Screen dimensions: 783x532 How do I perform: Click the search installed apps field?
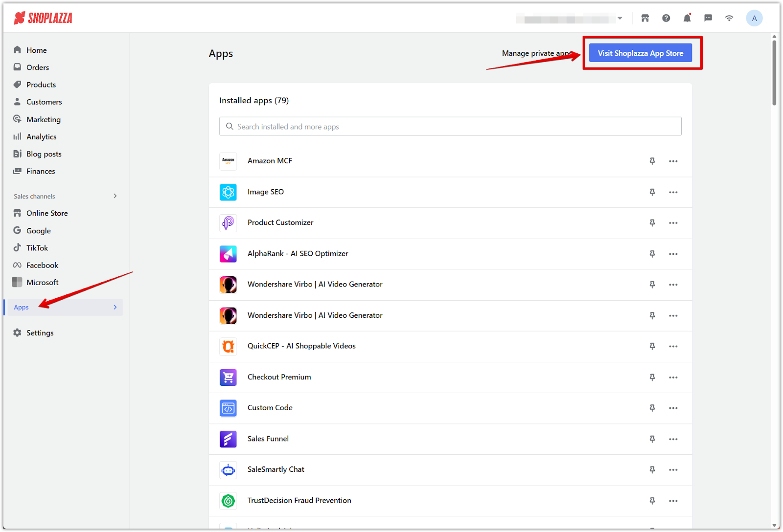450,126
